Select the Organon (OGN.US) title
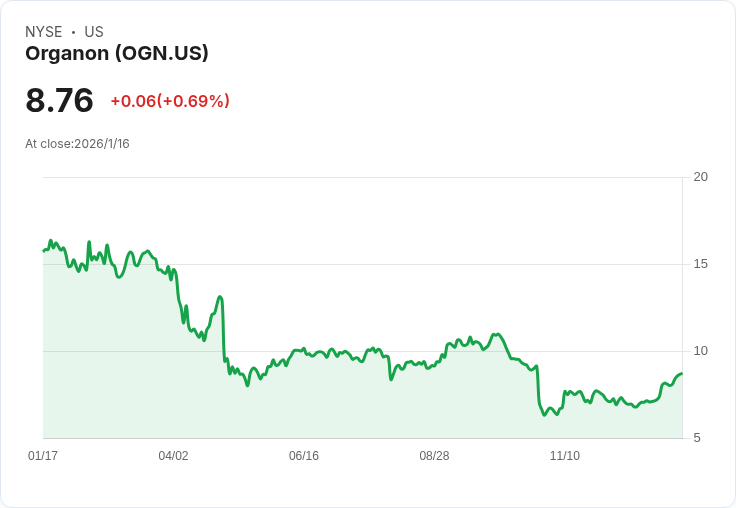Viewport: 736px width, 508px height. tap(117, 54)
